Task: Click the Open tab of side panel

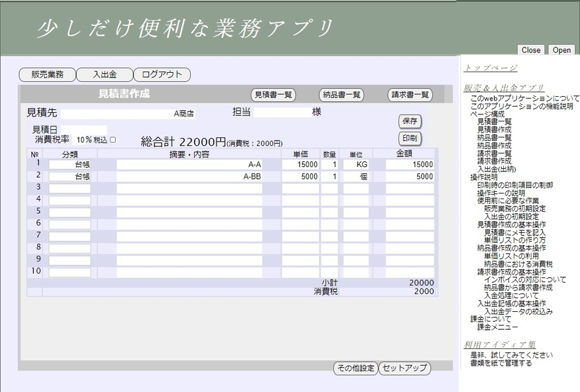Action: click(561, 50)
